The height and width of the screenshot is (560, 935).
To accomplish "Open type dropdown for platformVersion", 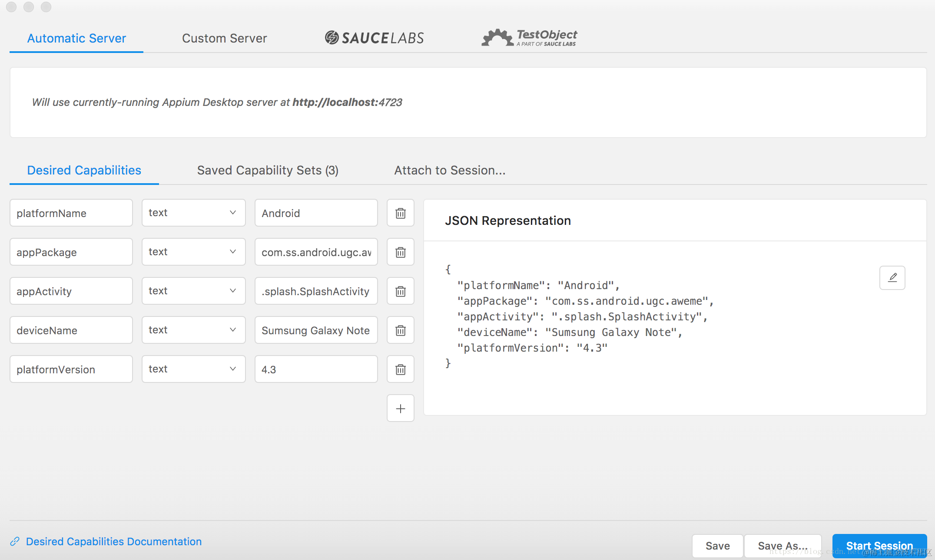I will pos(193,369).
